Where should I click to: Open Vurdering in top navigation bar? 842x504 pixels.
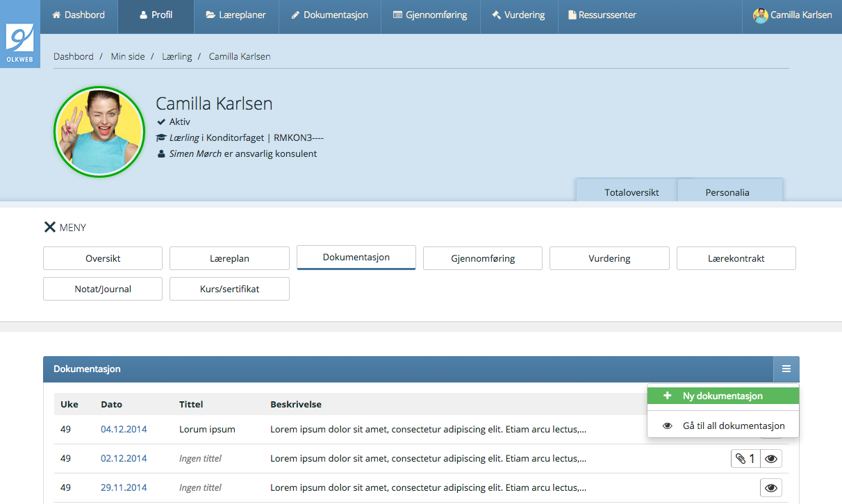518,15
